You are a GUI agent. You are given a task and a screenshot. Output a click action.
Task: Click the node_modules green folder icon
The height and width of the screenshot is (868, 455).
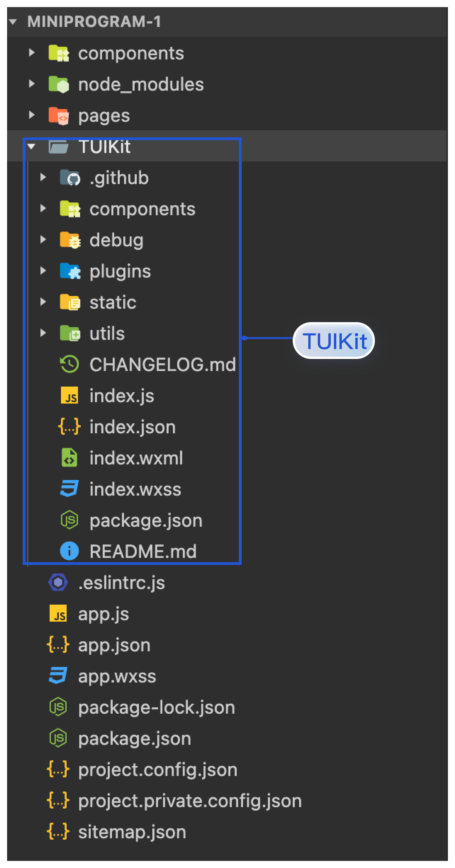[x=59, y=84]
